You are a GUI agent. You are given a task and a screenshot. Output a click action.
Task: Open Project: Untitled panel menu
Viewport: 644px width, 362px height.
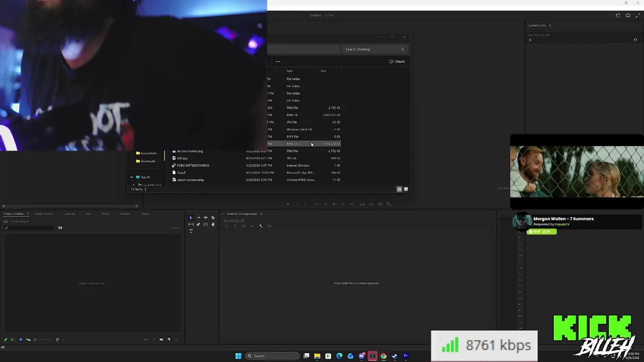point(28,214)
